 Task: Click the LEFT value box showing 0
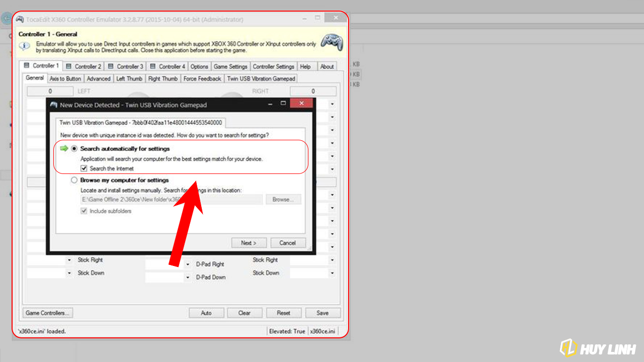(x=50, y=91)
